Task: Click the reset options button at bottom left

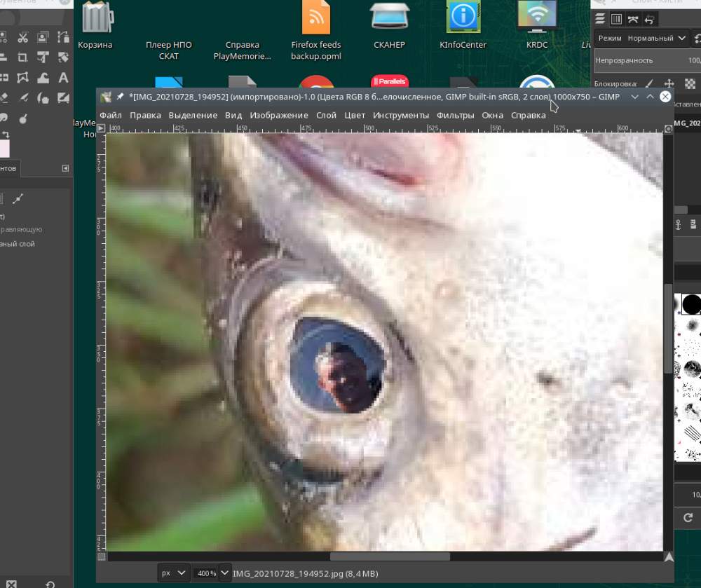Action: pyautogui.click(x=50, y=583)
